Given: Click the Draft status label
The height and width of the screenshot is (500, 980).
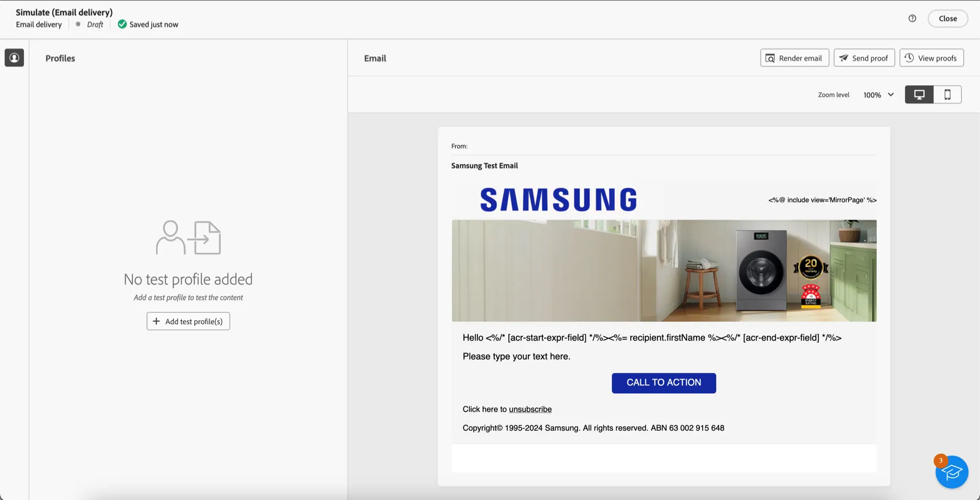Looking at the screenshot, I should tap(95, 24).
